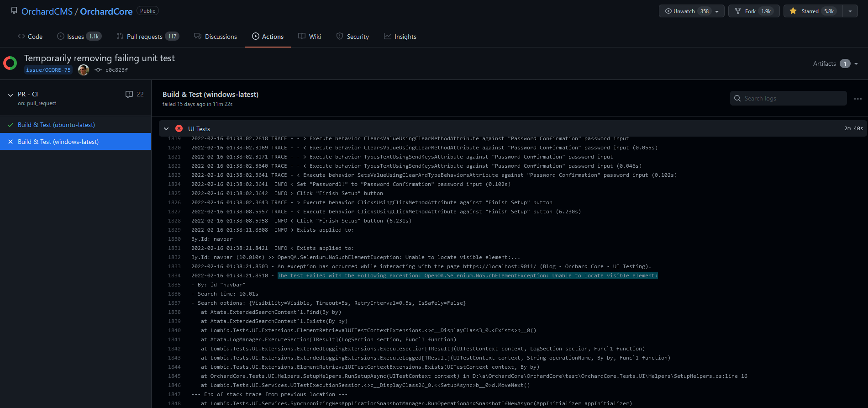Click the 2m 40s step duration
868x408 pixels.
(x=853, y=129)
